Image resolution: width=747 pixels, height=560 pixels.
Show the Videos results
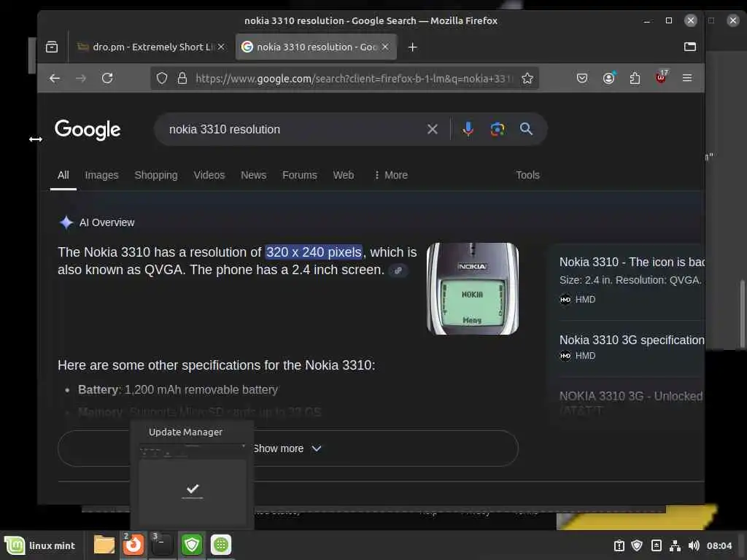click(209, 175)
